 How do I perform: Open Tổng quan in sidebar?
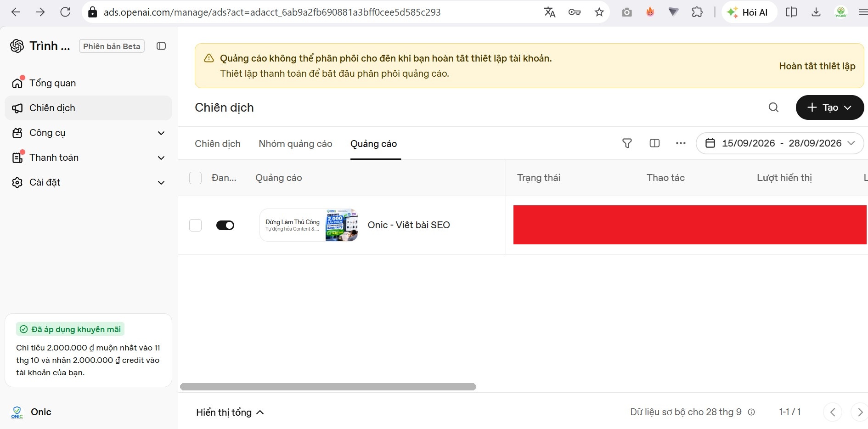coord(88,83)
